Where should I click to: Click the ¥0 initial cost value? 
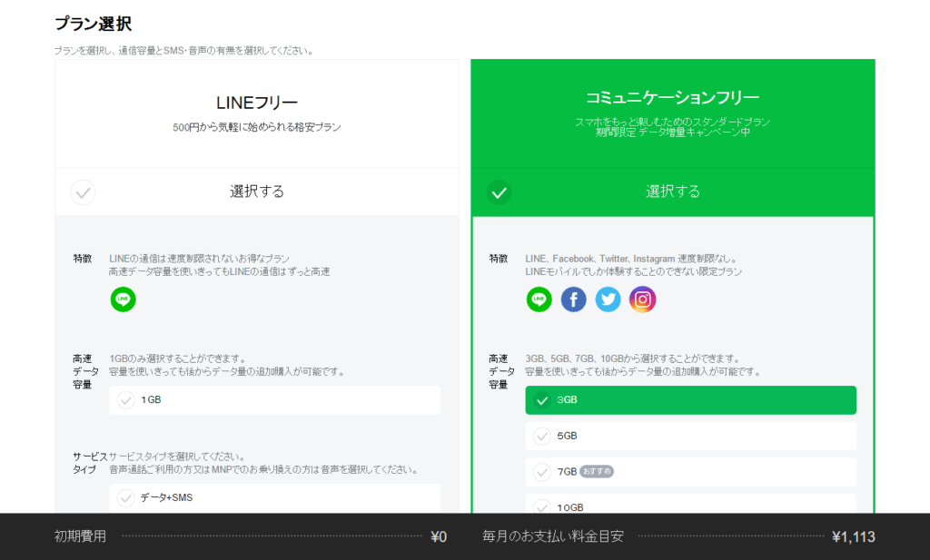[x=439, y=537]
